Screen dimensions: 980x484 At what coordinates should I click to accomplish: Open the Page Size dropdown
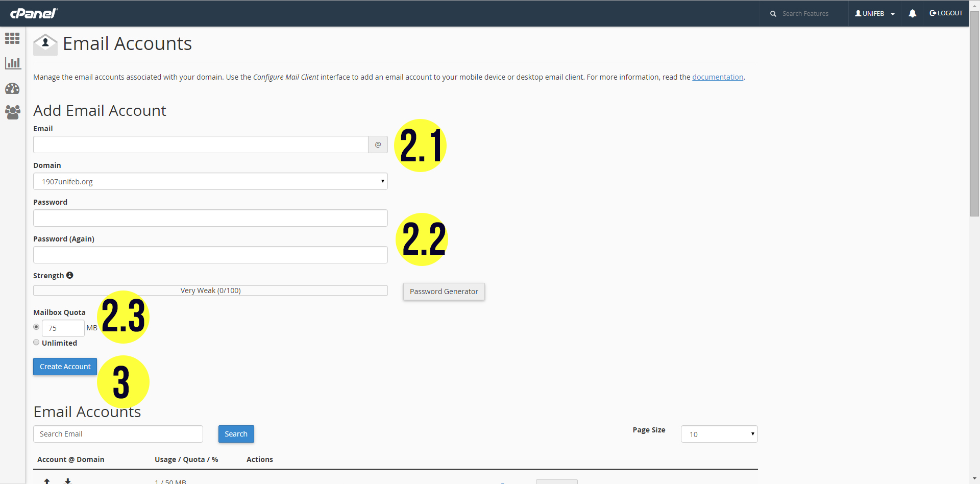(x=719, y=434)
